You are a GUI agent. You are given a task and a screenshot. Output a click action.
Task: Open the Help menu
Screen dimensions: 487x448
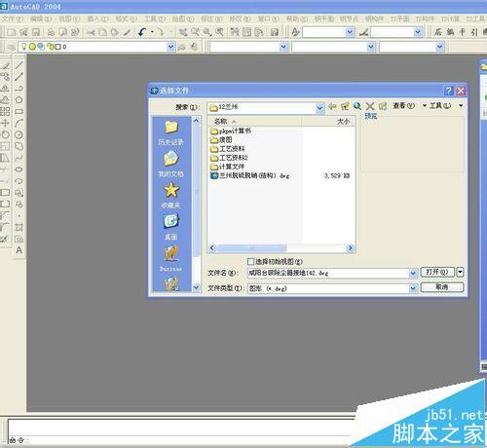click(x=297, y=19)
